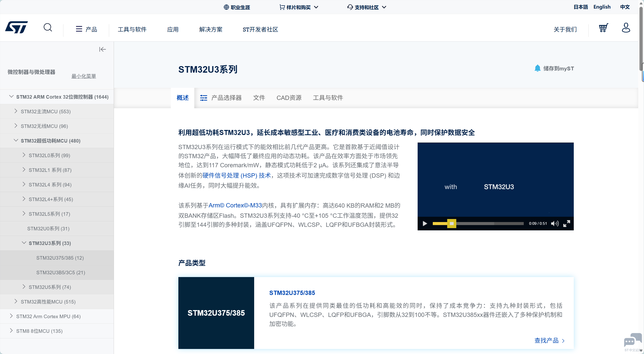
Task: Click the bell icon for 储存到myST
Action: [537, 68]
